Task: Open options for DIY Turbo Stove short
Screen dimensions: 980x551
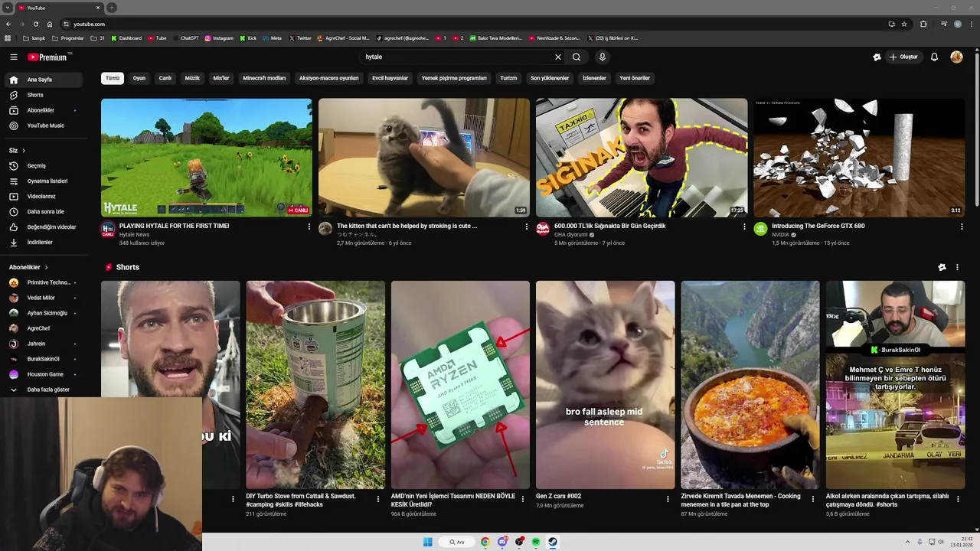Action: [378, 499]
